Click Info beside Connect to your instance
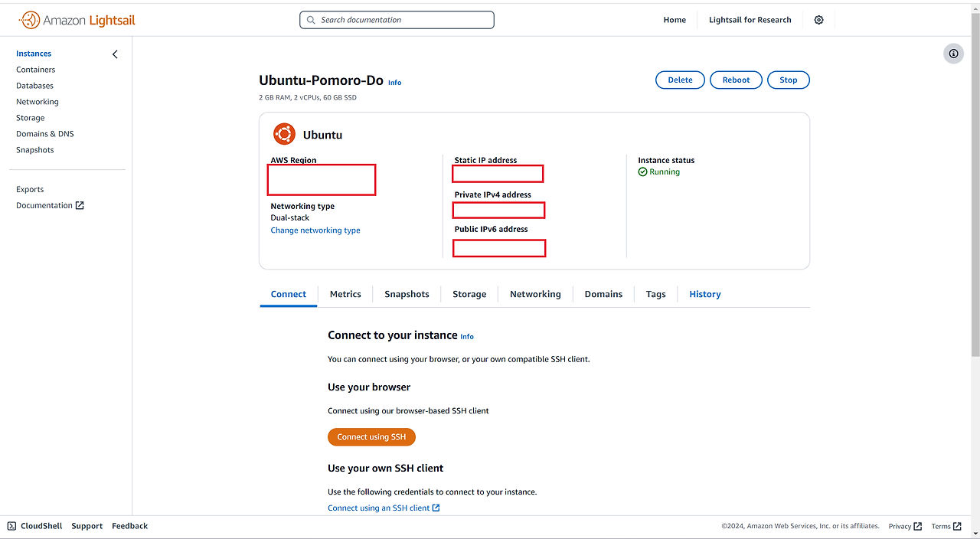Image resolution: width=980 pixels, height=539 pixels. pyautogui.click(x=467, y=337)
